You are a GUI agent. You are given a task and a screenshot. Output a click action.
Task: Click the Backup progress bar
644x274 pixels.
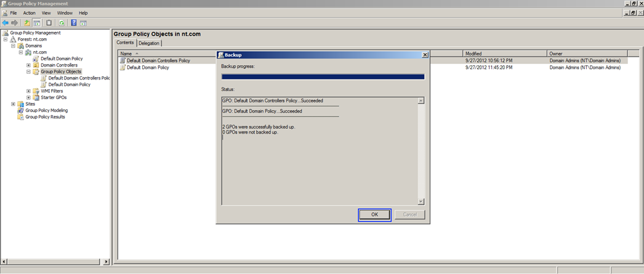click(323, 77)
